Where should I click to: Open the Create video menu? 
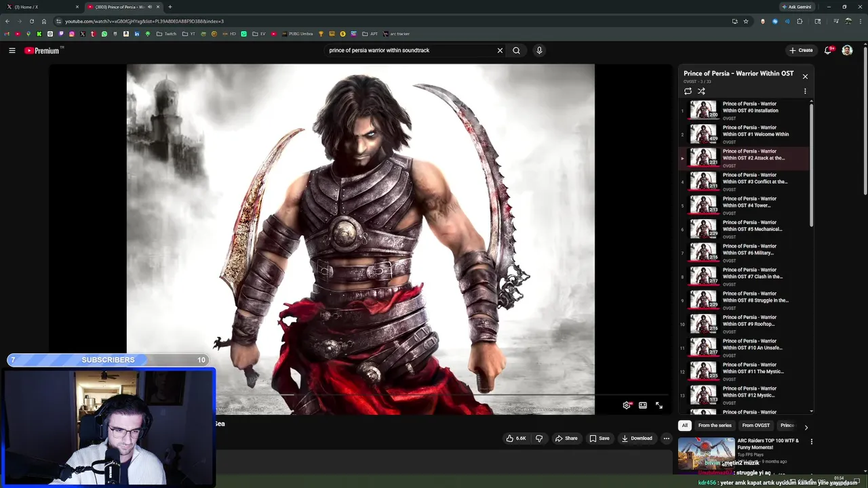801,50
